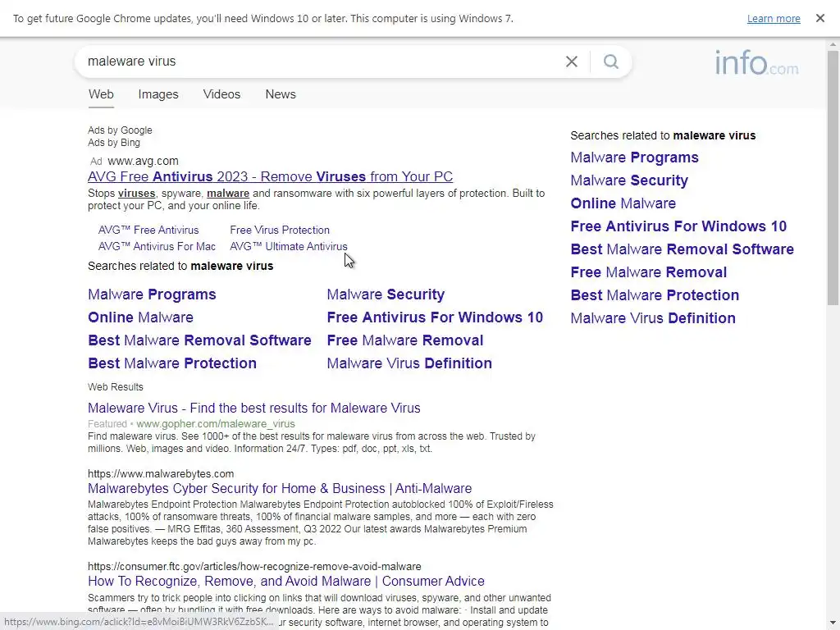
Task: Click Malware Security in right sidebar
Action: coord(629,180)
